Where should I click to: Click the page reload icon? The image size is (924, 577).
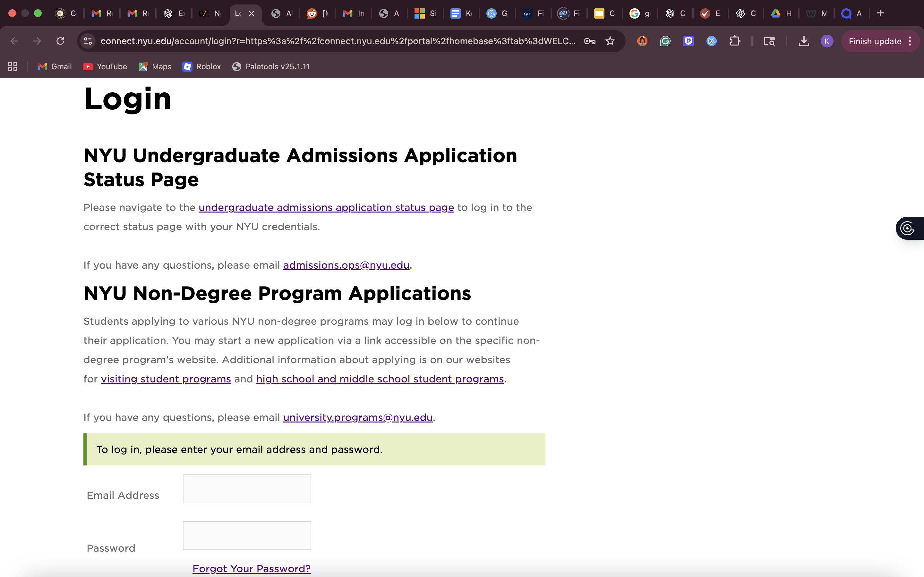60,41
